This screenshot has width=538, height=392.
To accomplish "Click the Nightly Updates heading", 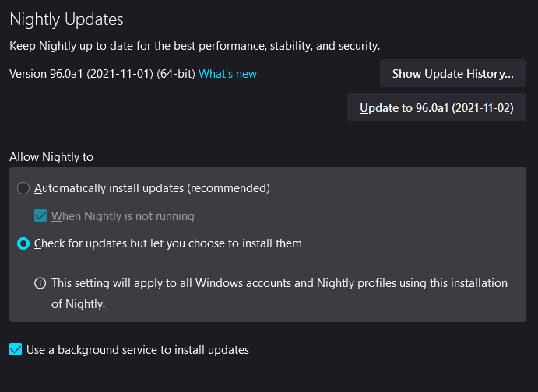I will tap(66, 19).
